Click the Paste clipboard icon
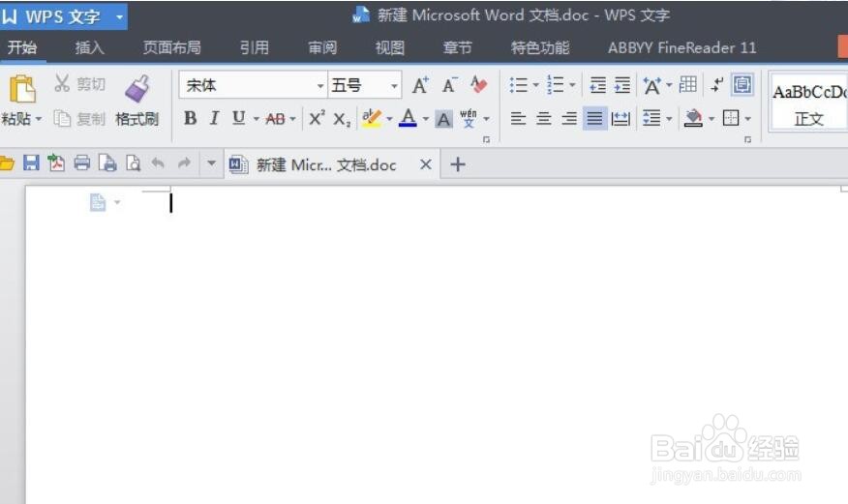848x504 pixels. (x=22, y=90)
